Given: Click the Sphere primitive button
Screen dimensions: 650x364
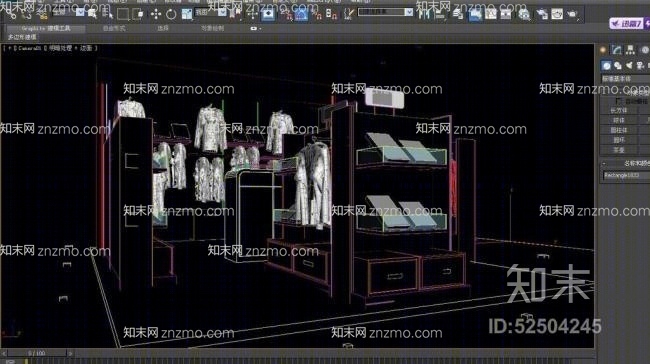Looking at the screenshot, I should click(x=619, y=120).
